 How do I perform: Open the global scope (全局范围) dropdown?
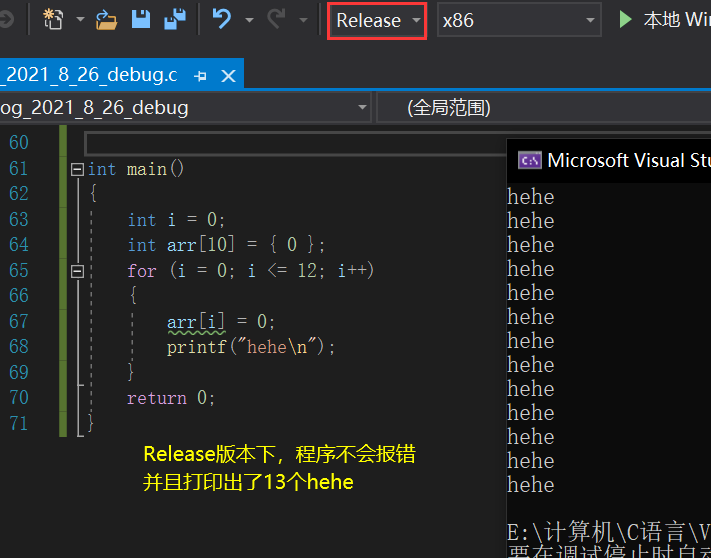point(544,108)
